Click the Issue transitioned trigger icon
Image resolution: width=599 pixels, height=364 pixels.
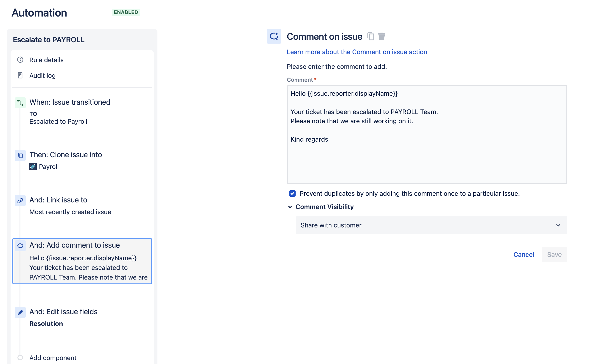pos(20,103)
